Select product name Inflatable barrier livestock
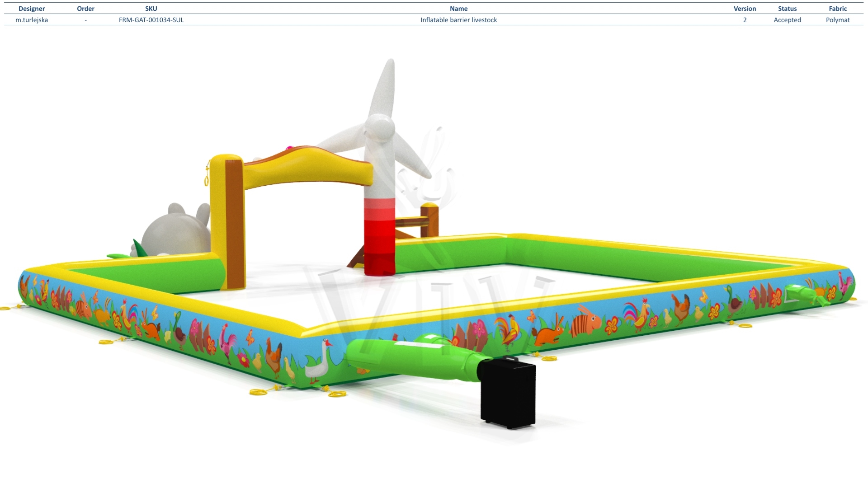Image resolution: width=868 pixels, height=488 pixels. tap(458, 20)
